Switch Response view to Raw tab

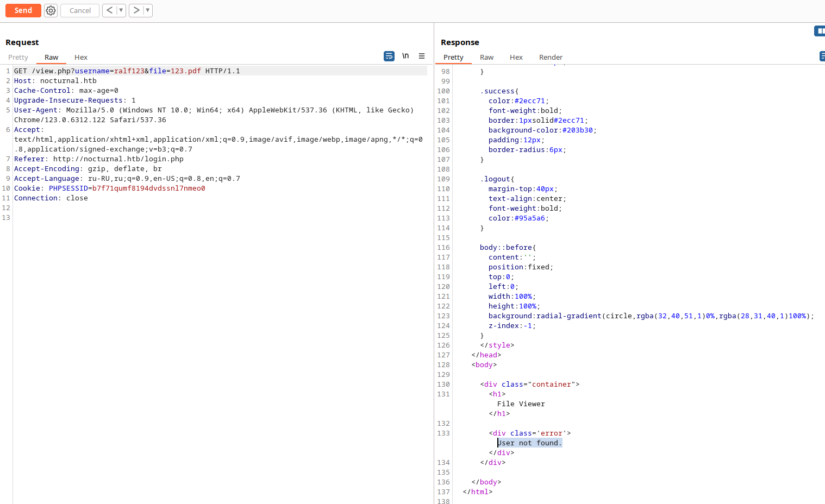pyautogui.click(x=487, y=57)
